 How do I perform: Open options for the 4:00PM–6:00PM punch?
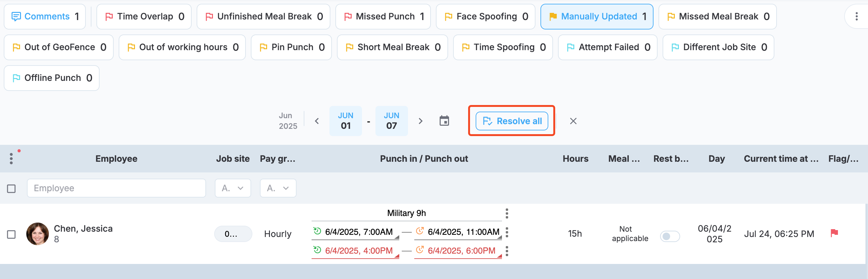point(507,251)
